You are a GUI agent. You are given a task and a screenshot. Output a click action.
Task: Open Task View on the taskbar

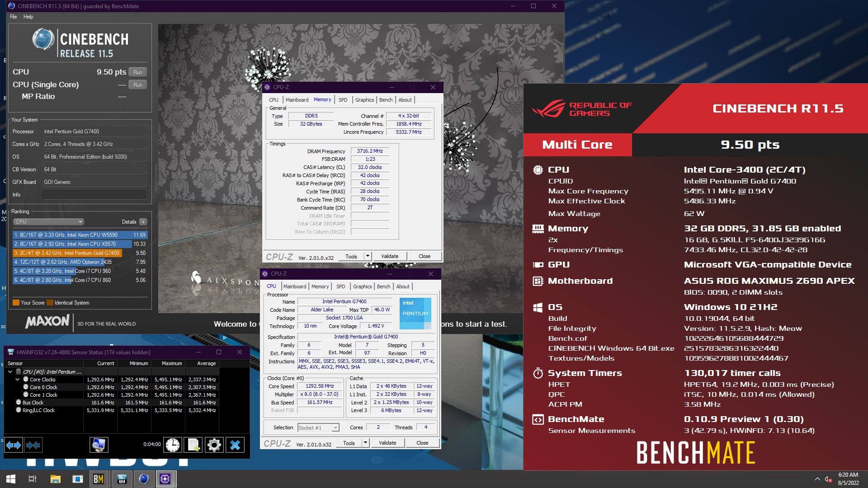click(33, 479)
